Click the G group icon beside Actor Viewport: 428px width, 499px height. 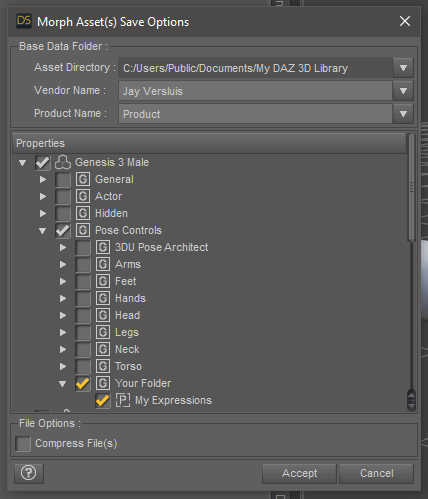[83, 196]
